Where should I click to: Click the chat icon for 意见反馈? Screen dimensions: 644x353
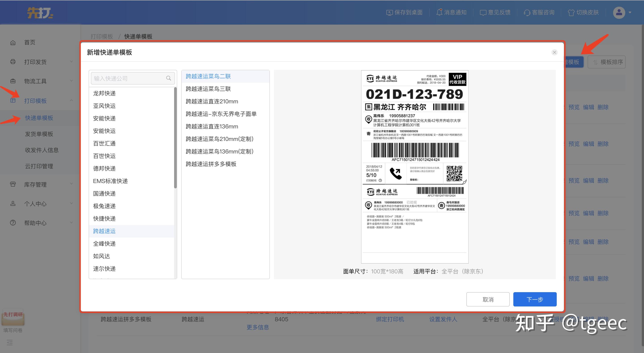(x=483, y=13)
